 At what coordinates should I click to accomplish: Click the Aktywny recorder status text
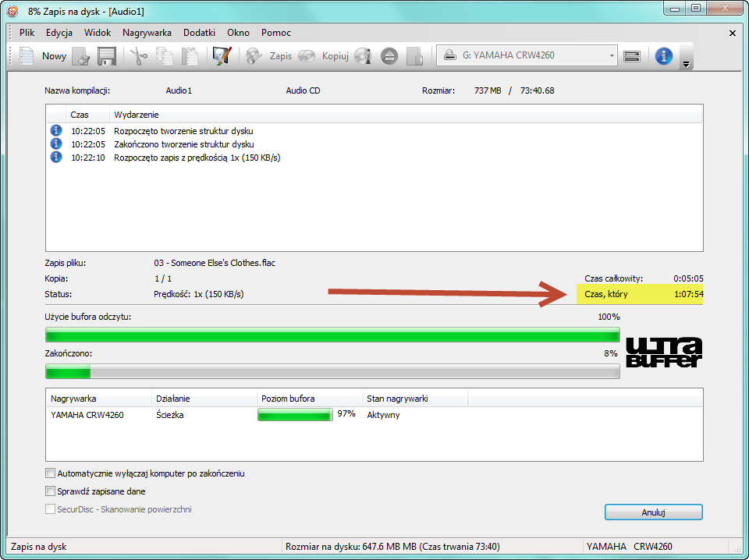[x=383, y=415]
